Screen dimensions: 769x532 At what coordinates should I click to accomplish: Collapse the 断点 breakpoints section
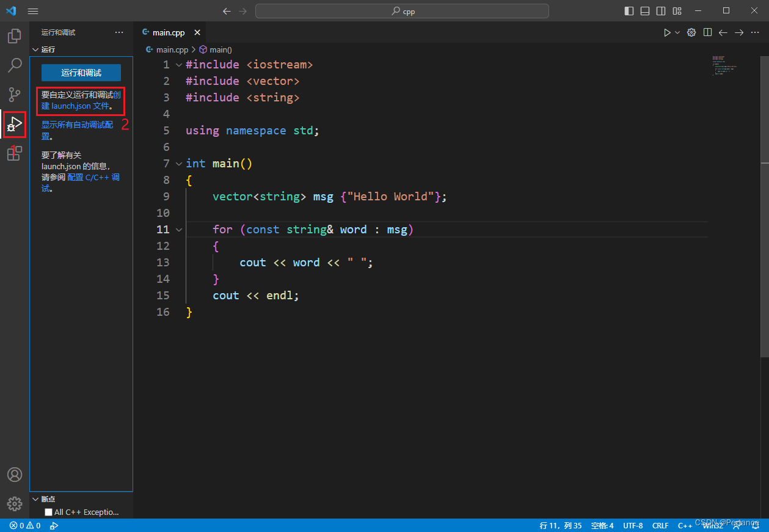pyautogui.click(x=81, y=499)
